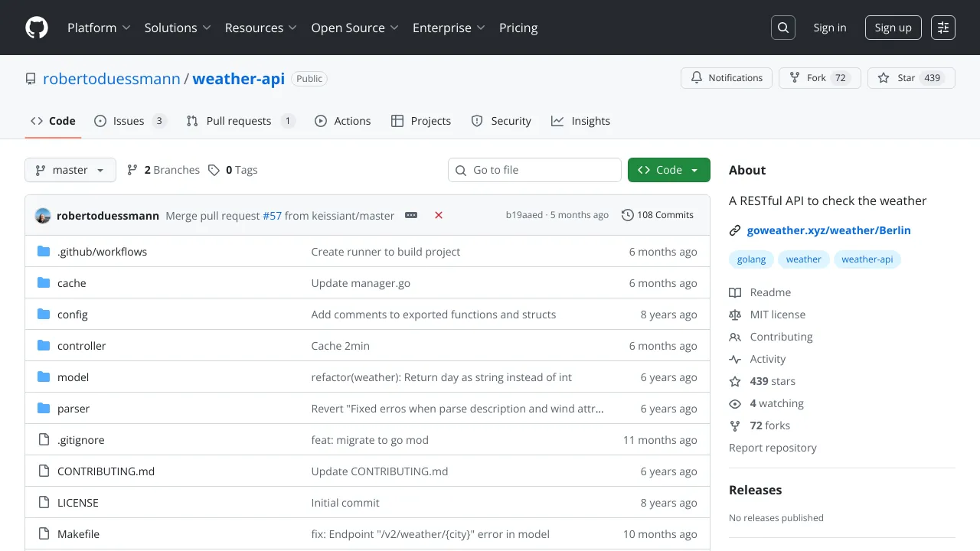Open 'Cache 2min' commit message
The width and height of the screenshot is (980, 551).
(341, 346)
